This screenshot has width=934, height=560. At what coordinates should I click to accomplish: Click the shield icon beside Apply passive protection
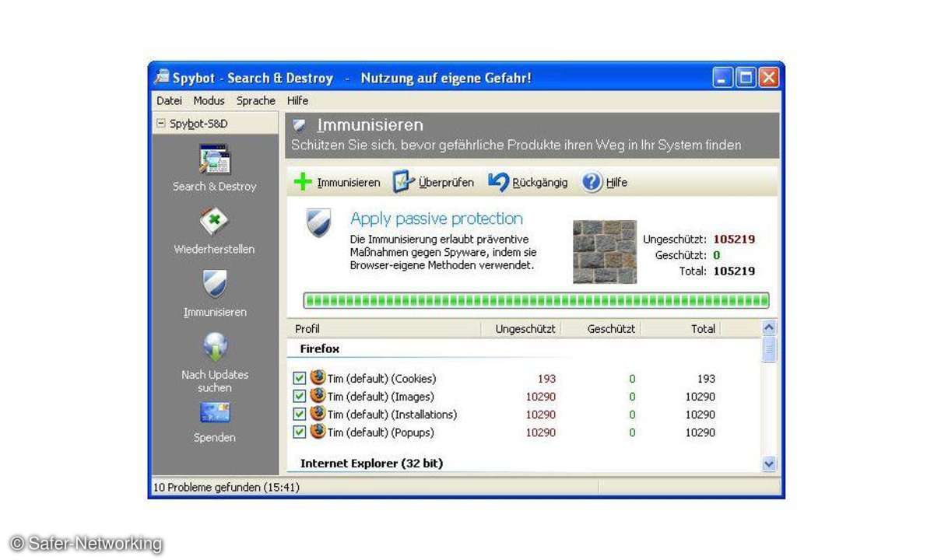coord(319,224)
